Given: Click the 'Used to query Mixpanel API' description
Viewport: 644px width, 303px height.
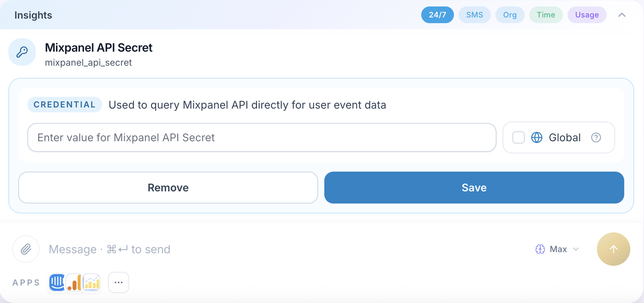Looking at the screenshot, I should [247, 105].
